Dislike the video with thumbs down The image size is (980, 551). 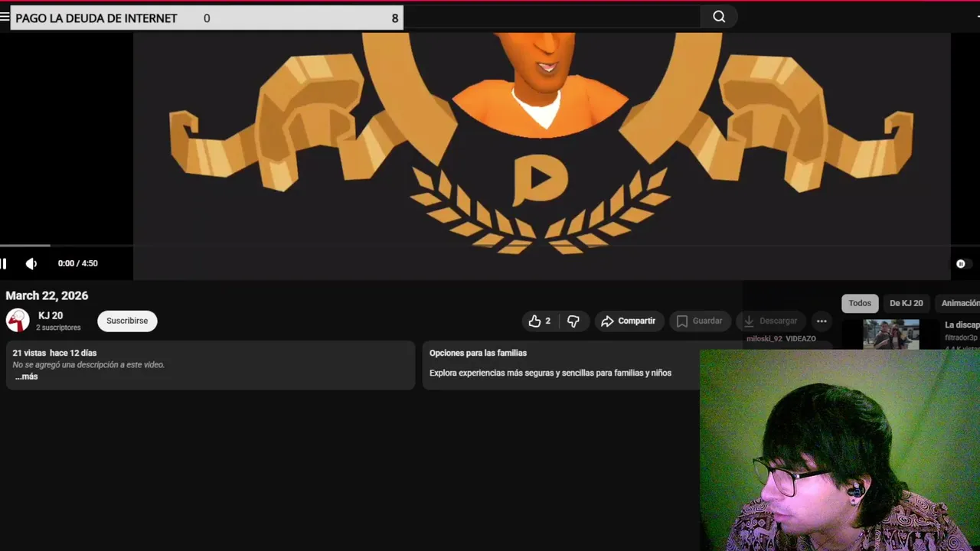[x=573, y=321]
